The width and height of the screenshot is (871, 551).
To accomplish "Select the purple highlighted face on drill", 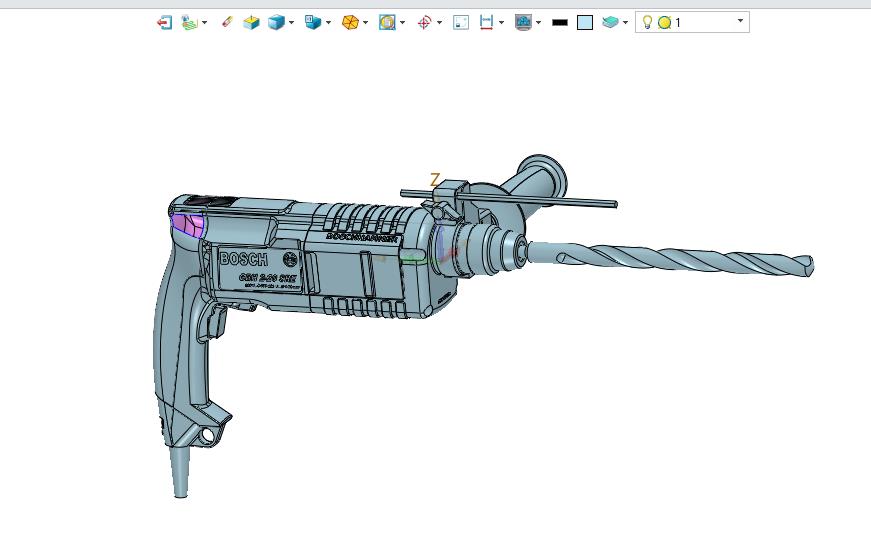I will pos(188,225).
